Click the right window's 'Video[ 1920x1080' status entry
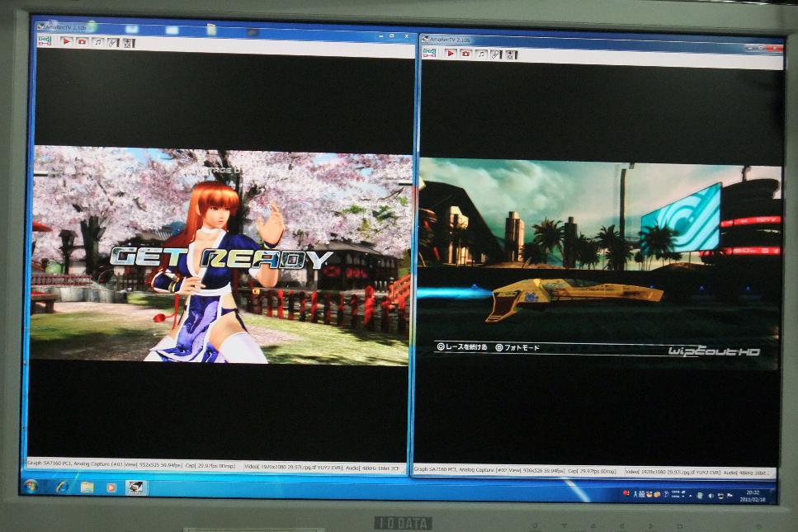The width and height of the screenshot is (798, 532). tap(673, 473)
